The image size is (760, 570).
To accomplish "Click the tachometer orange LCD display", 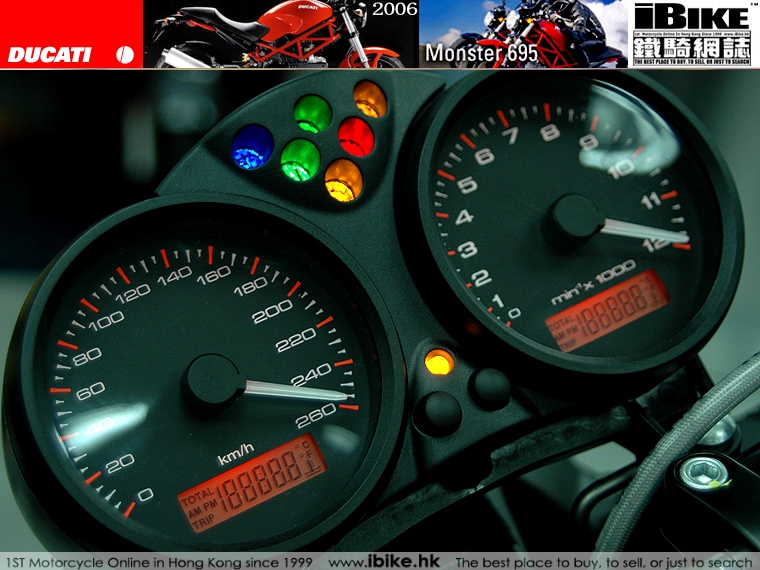I will click(608, 310).
